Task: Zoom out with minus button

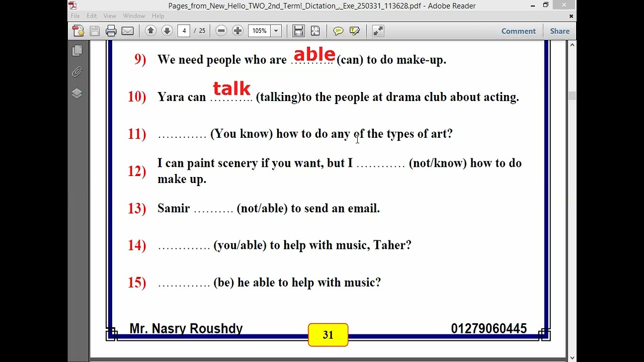Action: tap(221, 31)
